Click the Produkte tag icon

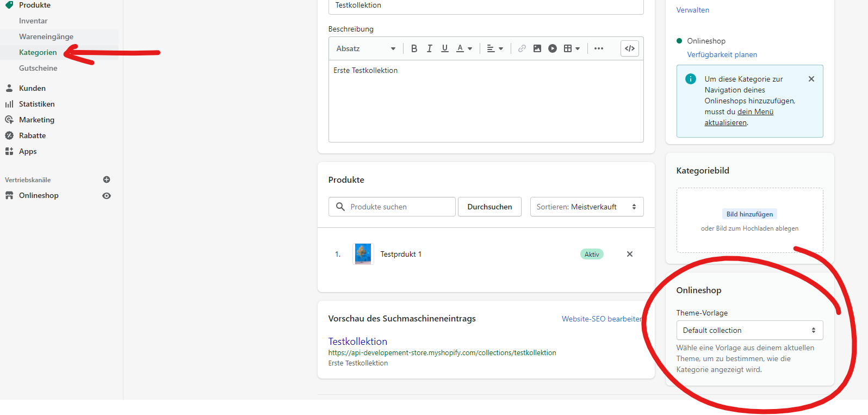(x=9, y=5)
